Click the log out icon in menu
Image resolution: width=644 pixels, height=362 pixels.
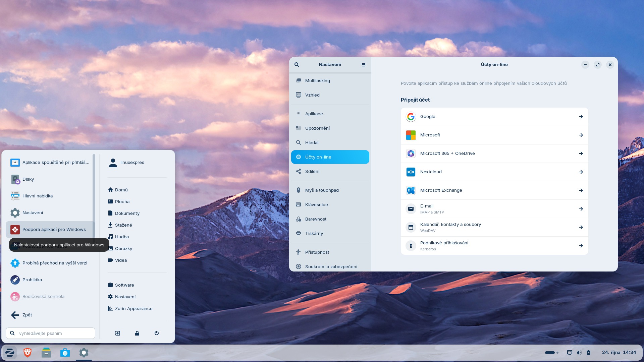[x=118, y=333]
